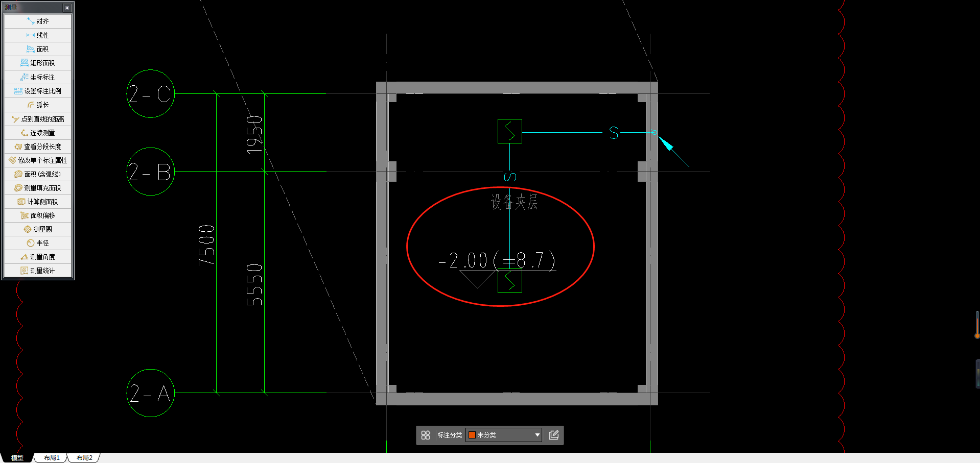Select the 弧长 arc length tool
This screenshot has width=980, height=463.
tap(38, 105)
